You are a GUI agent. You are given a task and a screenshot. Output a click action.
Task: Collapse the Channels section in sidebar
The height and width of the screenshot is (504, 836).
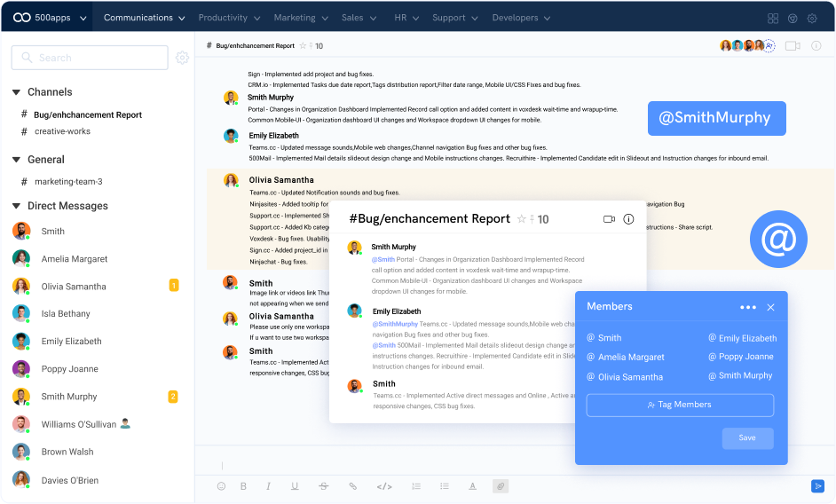tap(16, 92)
